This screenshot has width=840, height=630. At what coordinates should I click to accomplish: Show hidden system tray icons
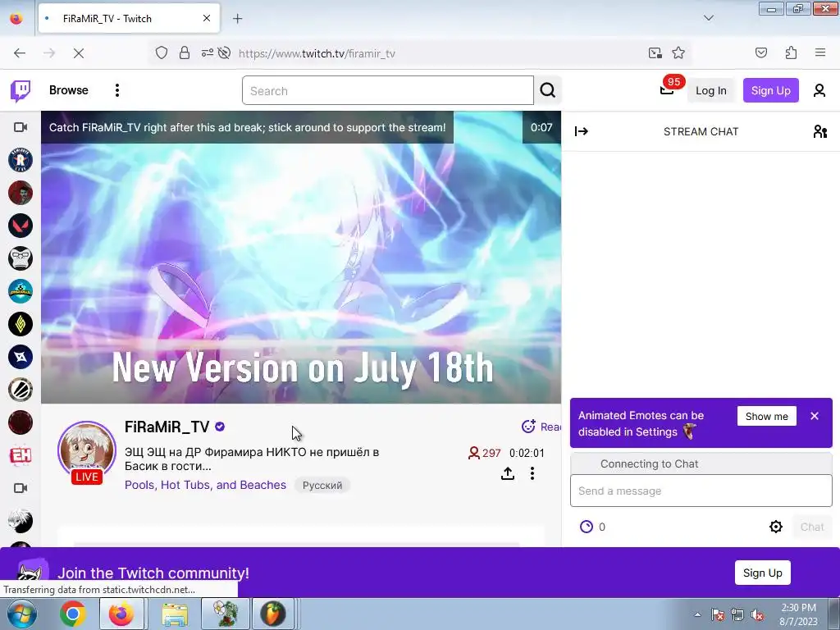pos(697,614)
